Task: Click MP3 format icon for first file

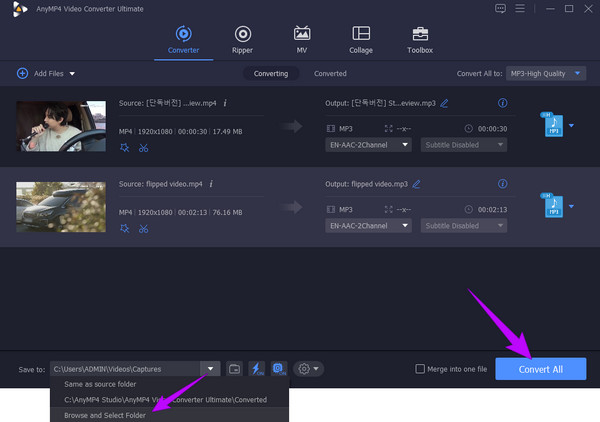Action: coord(552,125)
